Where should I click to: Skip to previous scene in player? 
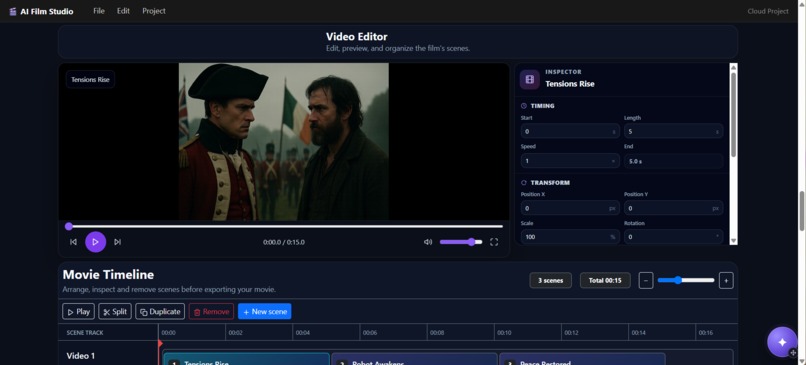point(74,242)
